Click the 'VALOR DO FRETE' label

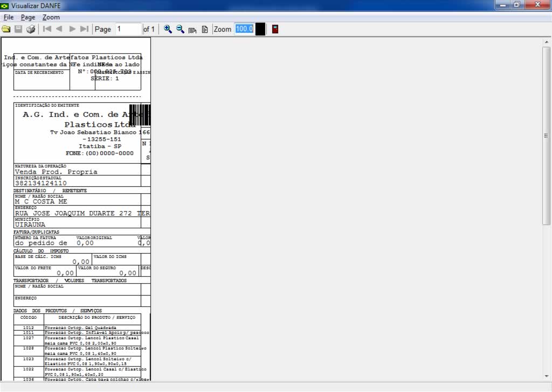(33, 268)
